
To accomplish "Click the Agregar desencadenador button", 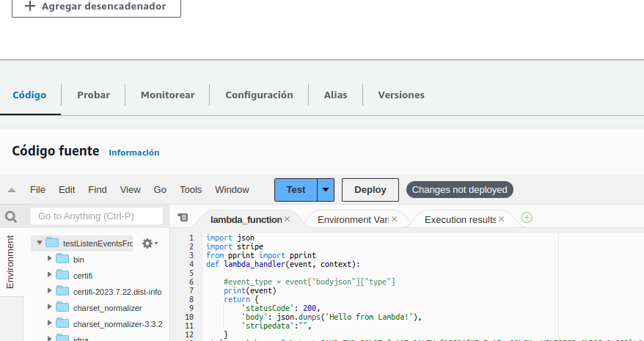I will tap(96, 7).
